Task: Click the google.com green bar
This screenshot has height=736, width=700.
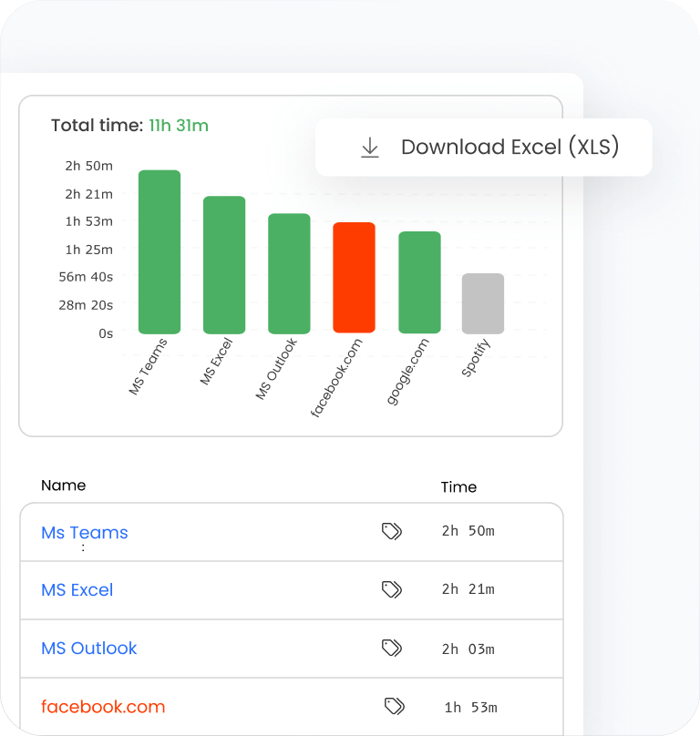Action: [419, 282]
